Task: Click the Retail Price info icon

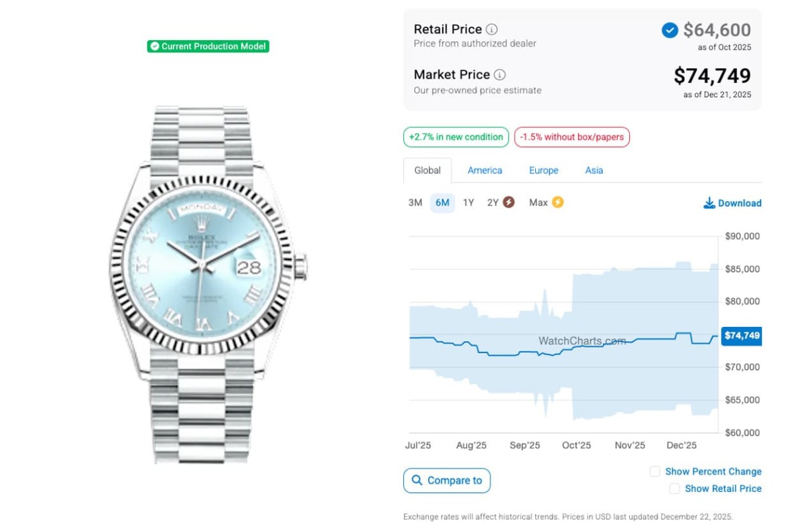Action: click(492, 29)
